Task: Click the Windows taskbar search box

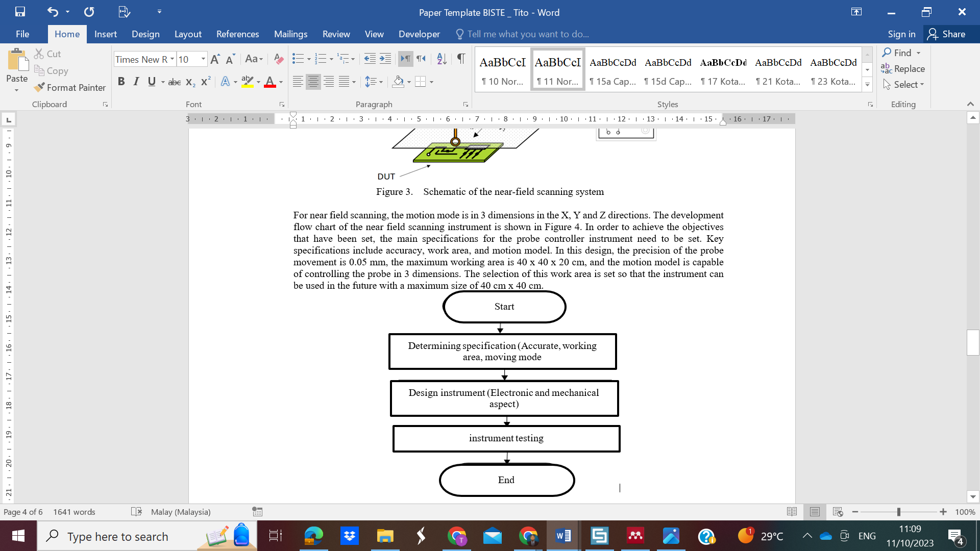Action: 117,536
